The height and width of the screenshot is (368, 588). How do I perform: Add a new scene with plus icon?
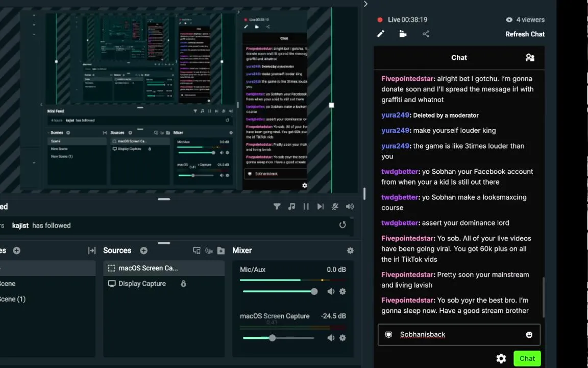16,250
